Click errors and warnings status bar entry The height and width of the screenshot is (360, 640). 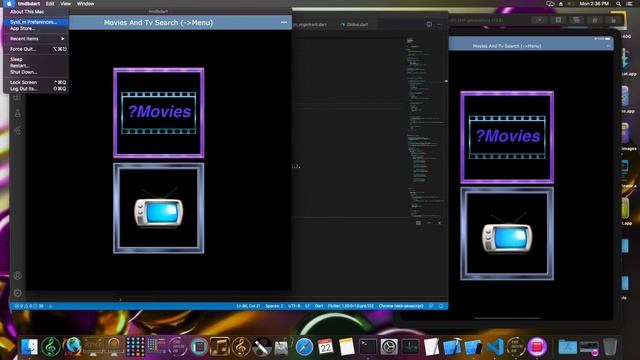tap(29, 306)
